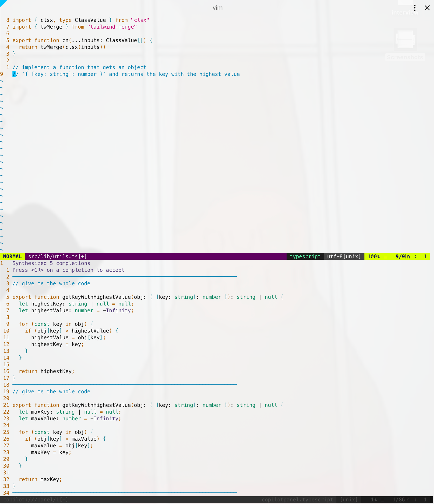Click the return twMerge(clsx(inputs)) line
The image size is (434, 504).
(62, 47)
